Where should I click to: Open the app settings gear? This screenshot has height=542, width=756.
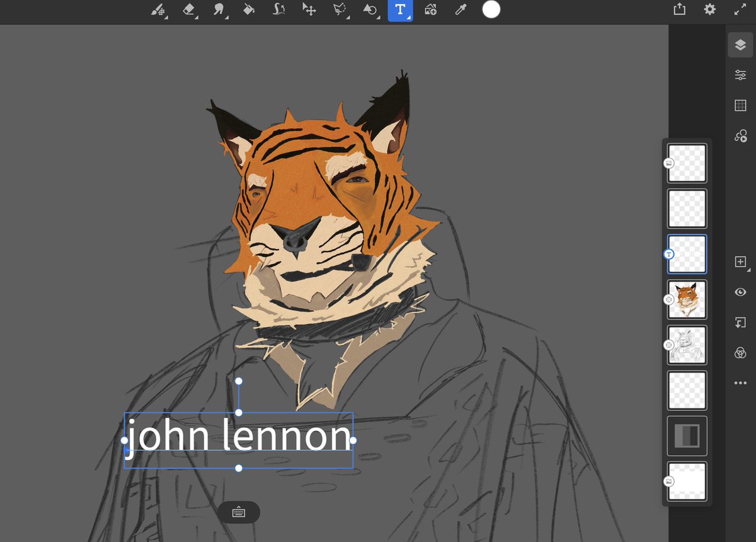coord(710,9)
